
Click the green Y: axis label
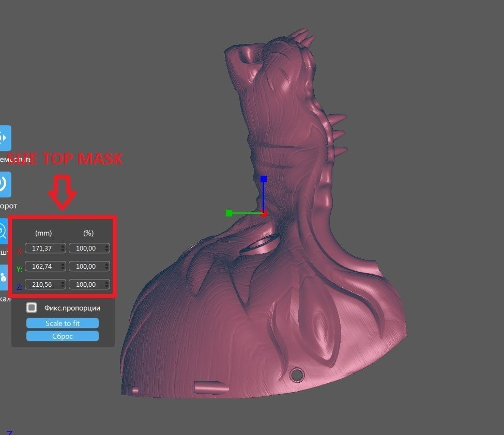(19, 269)
